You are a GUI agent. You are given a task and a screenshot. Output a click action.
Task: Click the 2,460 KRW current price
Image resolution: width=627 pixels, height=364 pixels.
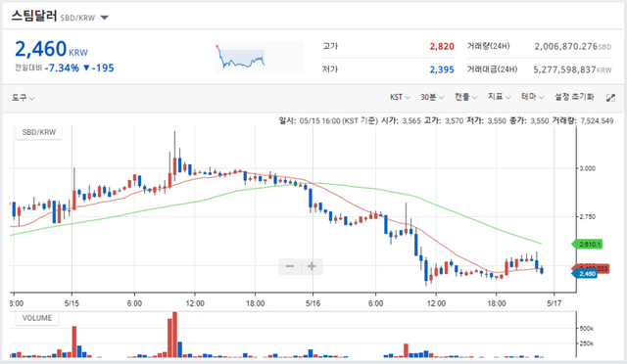(x=51, y=49)
